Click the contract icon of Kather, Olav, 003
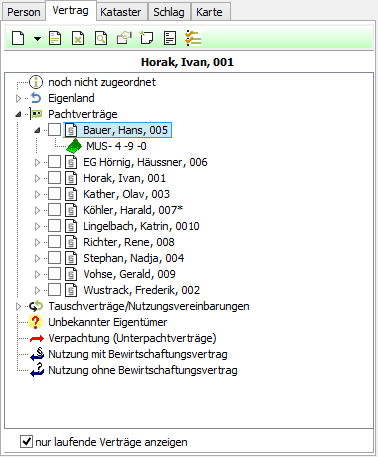Image resolution: width=378 pixels, height=457 pixels. coord(71,194)
